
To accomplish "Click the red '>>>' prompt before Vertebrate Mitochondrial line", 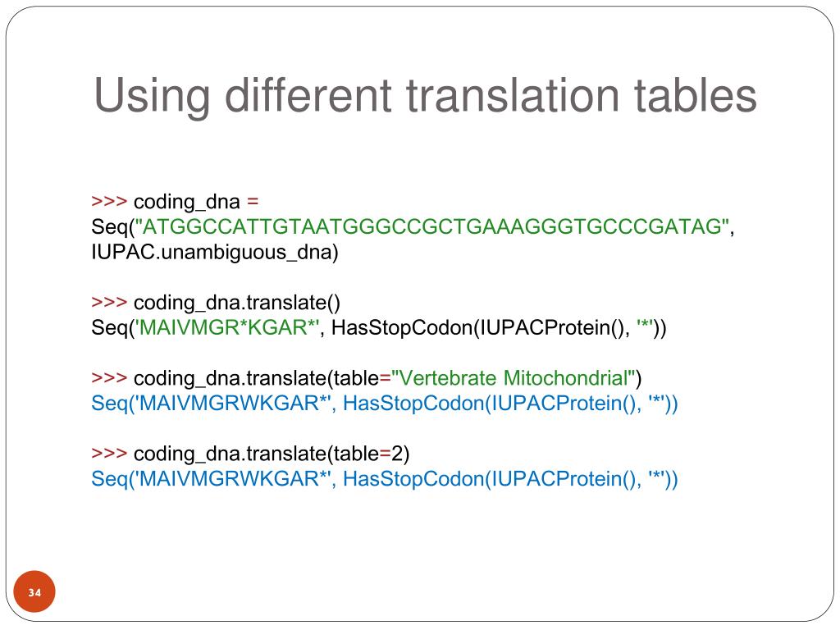I will coord(109,378).
